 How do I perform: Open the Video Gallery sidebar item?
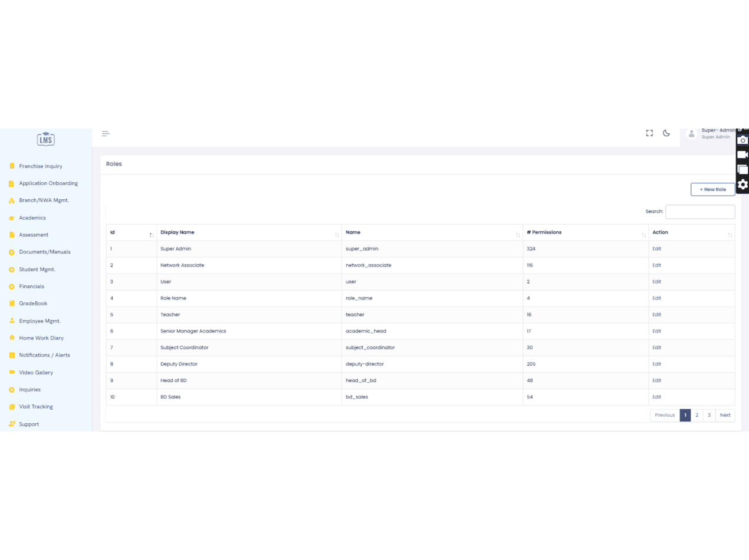[35, 373]
